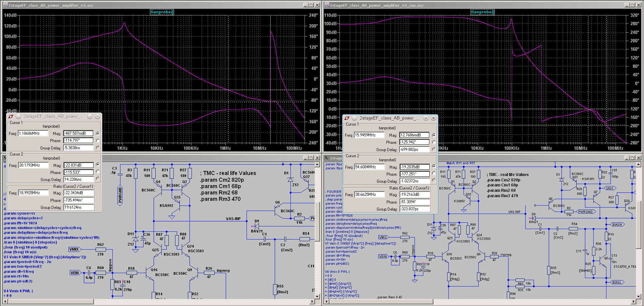Click '.param Cm2 820p' directive in left schematic

click(x=222, y=180)
